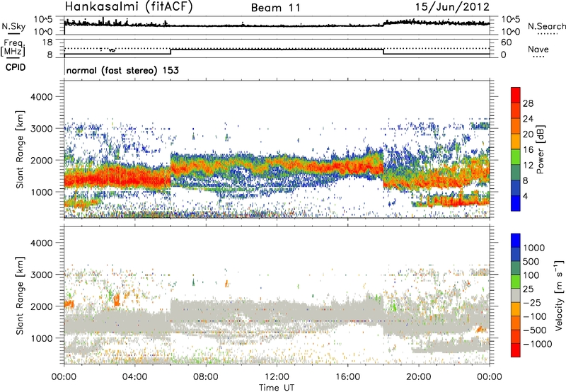
Task: Click the '4000' tick of the power panel
Action: coord(42,97)
